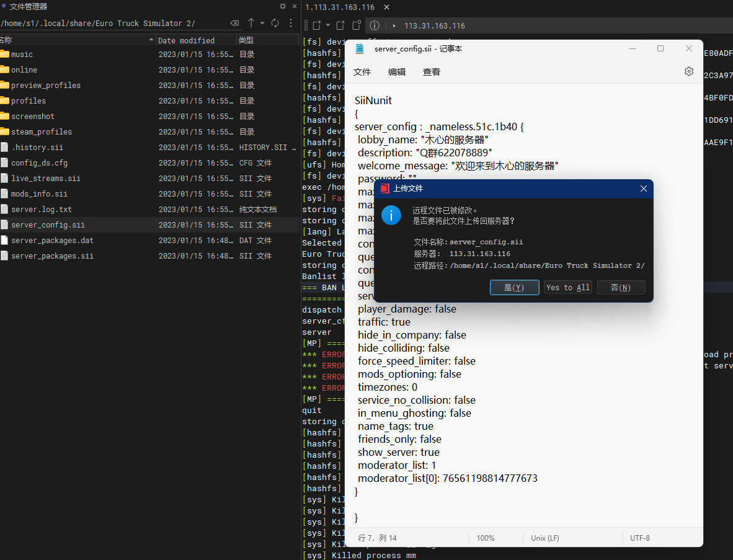Open new terminal session icon
Screen dimensions: 733x560
click(317, 25)
